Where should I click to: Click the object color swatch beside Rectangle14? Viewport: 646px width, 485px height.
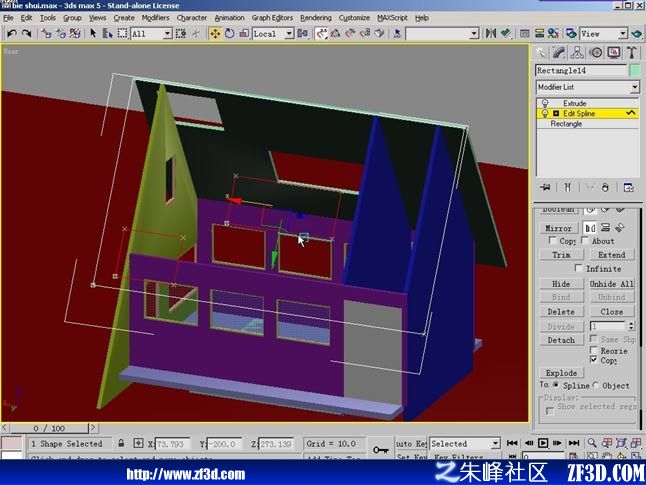tap(634, 70)
